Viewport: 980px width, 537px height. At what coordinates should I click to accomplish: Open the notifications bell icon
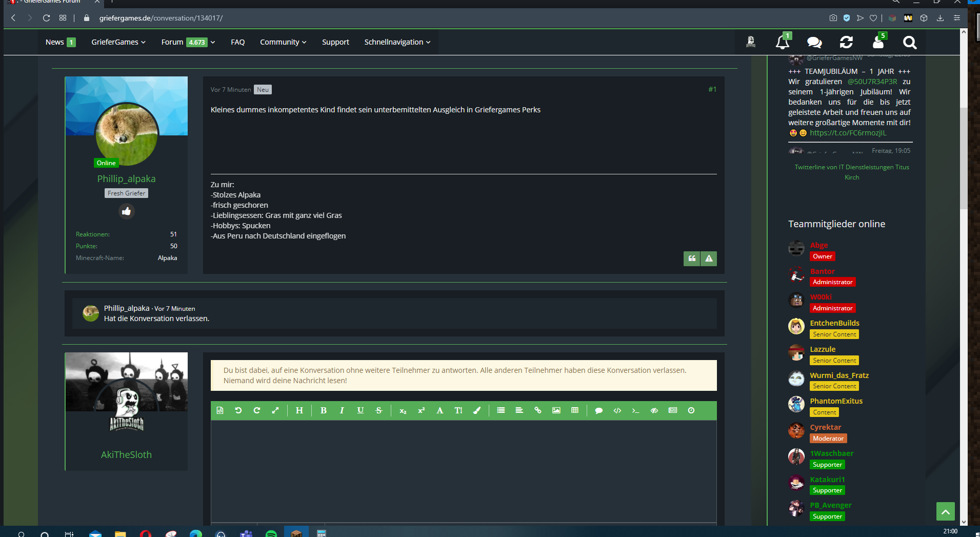click(x=783, y=42)
